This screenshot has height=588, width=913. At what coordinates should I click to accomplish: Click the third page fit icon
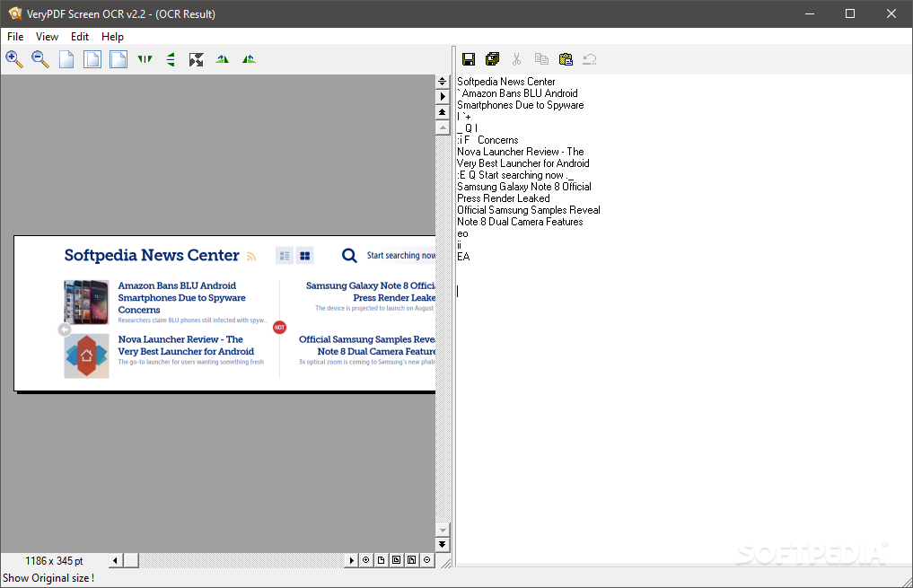[119, 59]
